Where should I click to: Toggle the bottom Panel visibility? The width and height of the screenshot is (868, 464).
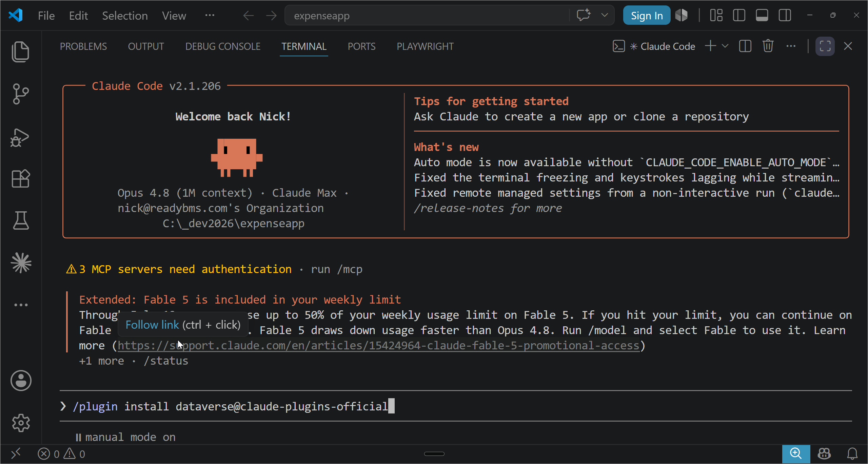[762, 15]
